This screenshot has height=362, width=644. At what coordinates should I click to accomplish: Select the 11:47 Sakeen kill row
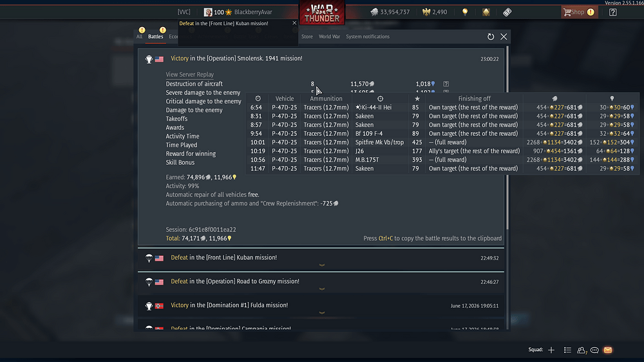coord(442,169)
